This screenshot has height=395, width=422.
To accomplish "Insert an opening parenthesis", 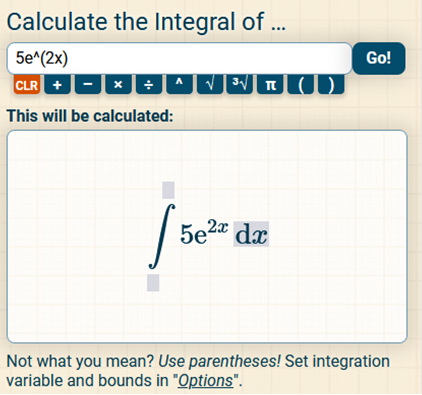I will click(x=300, y=85).
